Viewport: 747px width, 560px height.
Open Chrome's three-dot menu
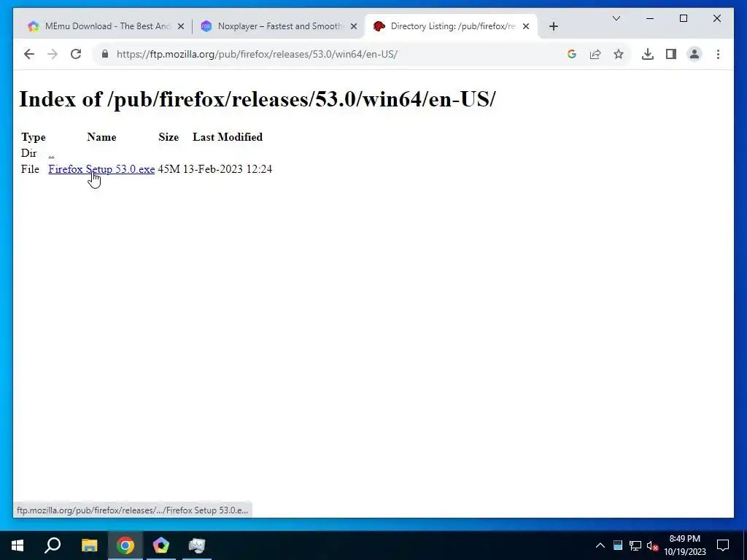[x=718, y=54]
